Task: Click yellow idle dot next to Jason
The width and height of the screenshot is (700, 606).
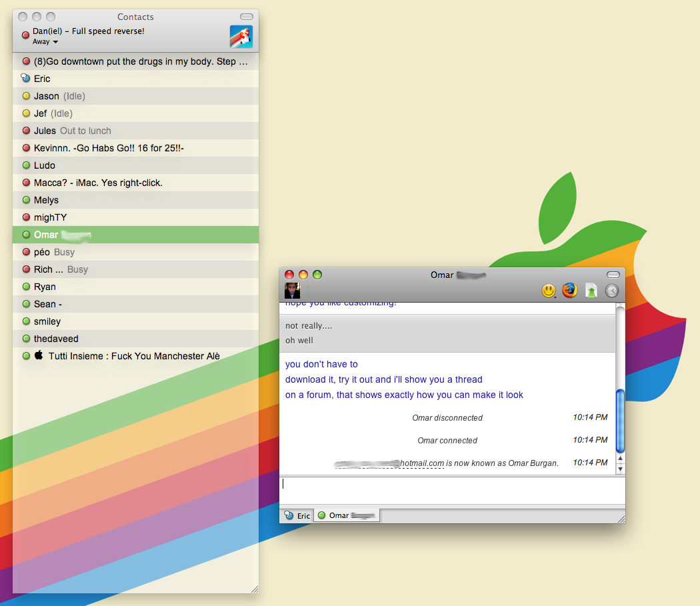Action: 27,96
